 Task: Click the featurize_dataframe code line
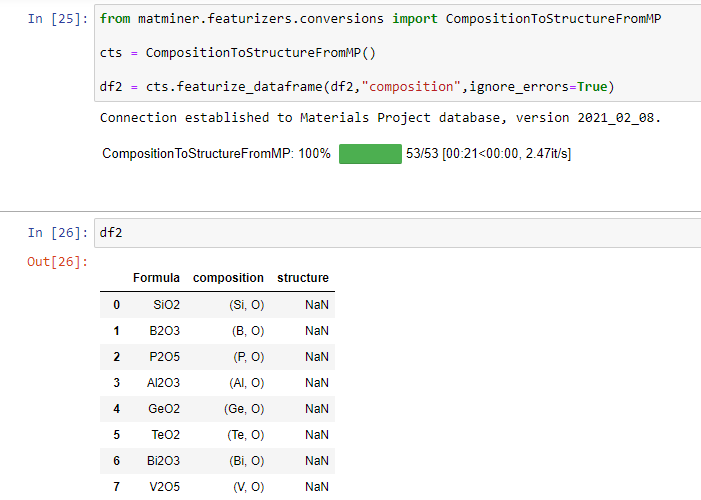[x=356, y=85]
